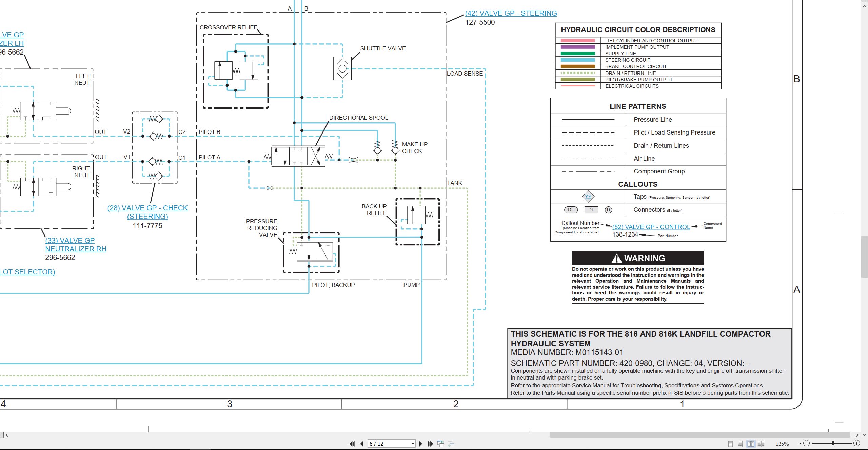Click the MAKE UP CHECK label
The width and height of the screenshot is (868, 450).
tap(415, 148)
